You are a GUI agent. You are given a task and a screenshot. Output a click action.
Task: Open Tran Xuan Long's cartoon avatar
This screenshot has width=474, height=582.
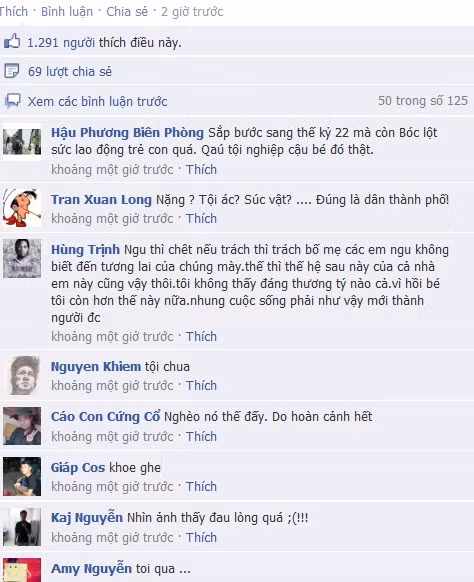pyautogui.click(x=22, y=208)
